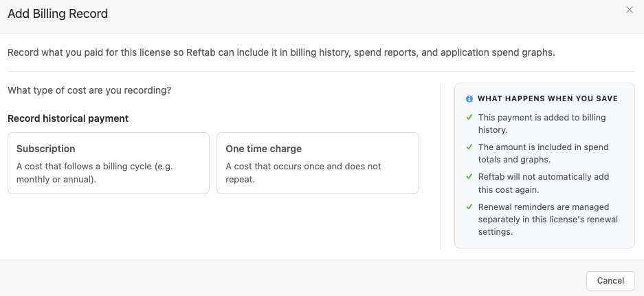Click 'This payment is added to billing history' text
Screen dimensions: 644x296
[x=542, y=124]
